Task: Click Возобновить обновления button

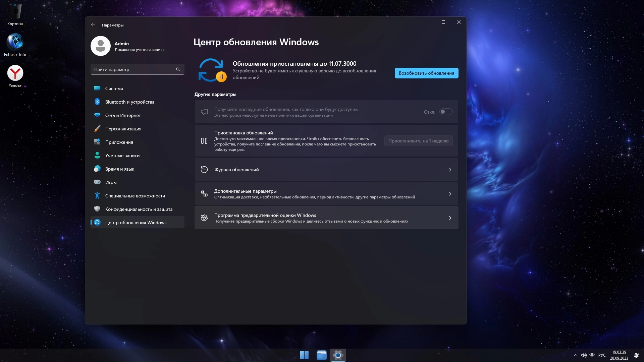Action: (x=426, y=73)
